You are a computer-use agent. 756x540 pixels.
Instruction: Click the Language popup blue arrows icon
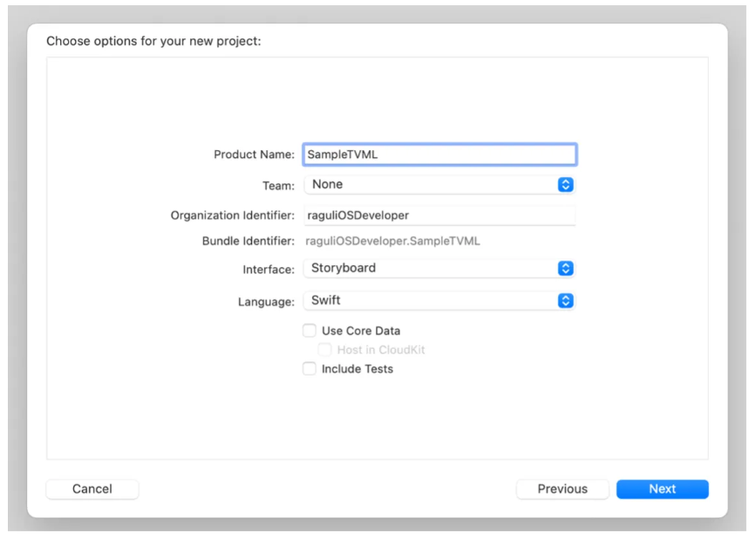pos(565,301)
